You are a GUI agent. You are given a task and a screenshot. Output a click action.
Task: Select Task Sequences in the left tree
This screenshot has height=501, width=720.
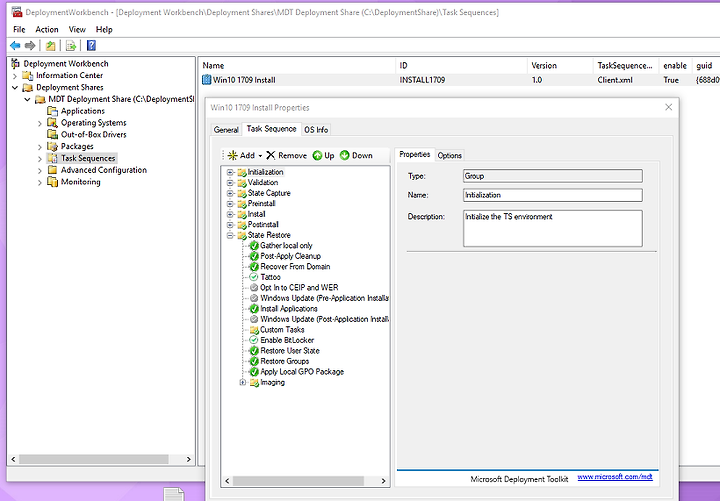(x=88, y=158)
